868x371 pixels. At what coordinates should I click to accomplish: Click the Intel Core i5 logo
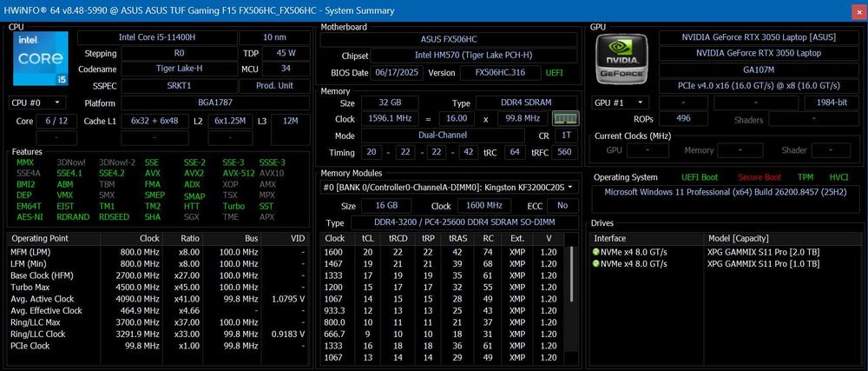coord(41,58)
